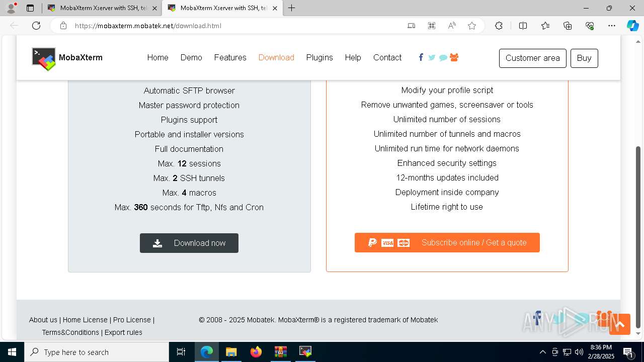644x362 pixels.
Task: Open Settings and more ellipsis
Action: coord(612,26)
